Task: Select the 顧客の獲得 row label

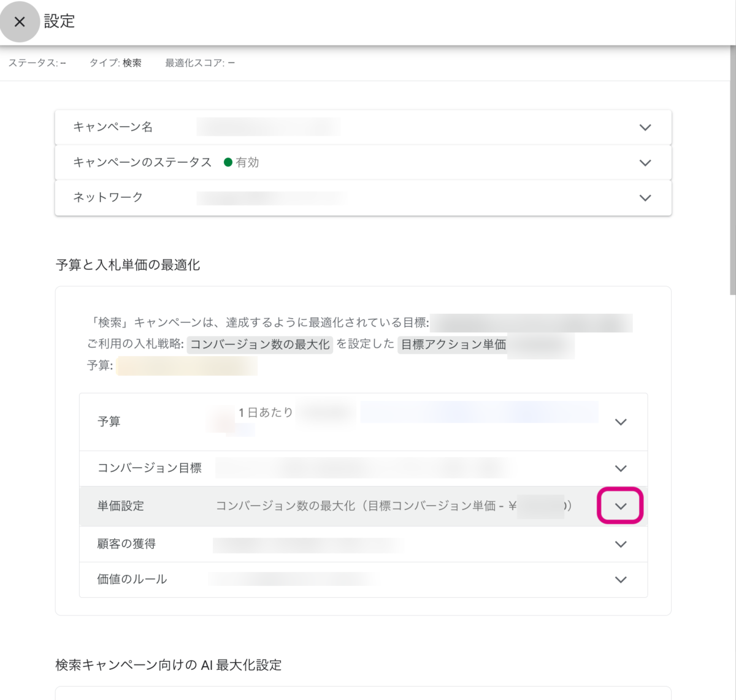Action: 126,544
